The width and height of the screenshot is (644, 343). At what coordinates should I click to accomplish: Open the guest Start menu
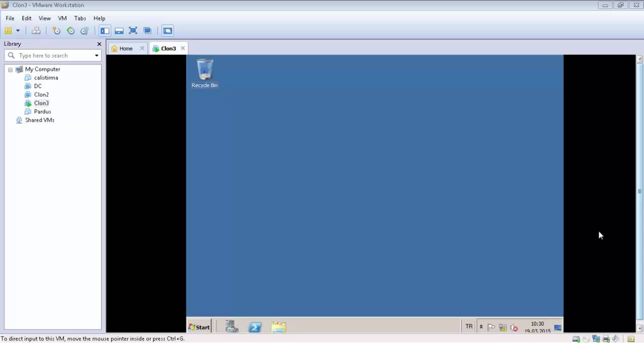coord(199,327)
